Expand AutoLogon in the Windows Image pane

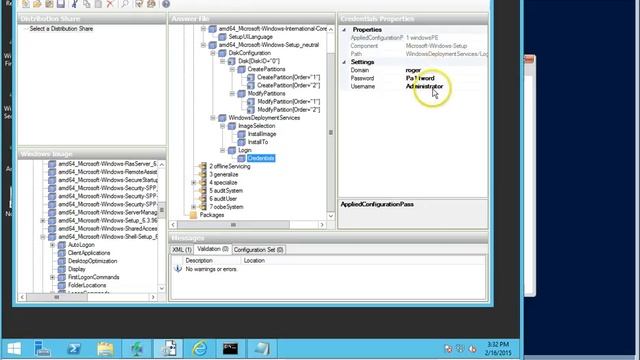click(x=52, y=245)
